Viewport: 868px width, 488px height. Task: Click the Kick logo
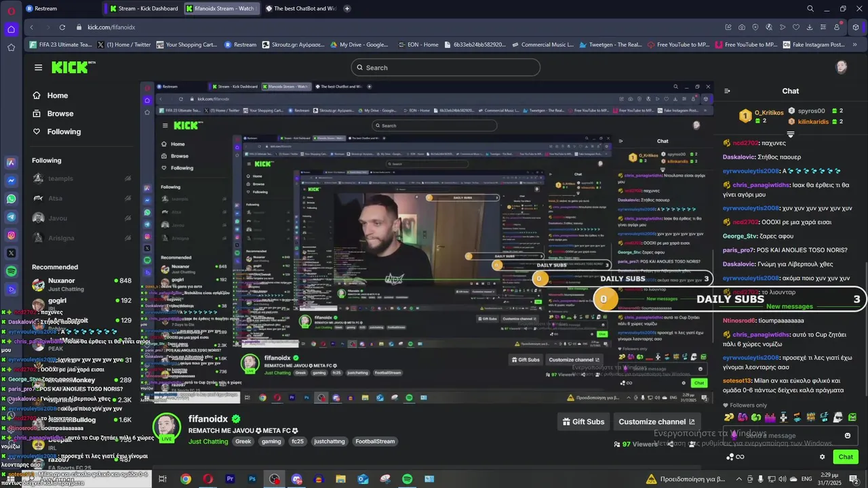(x=73, y=67)
